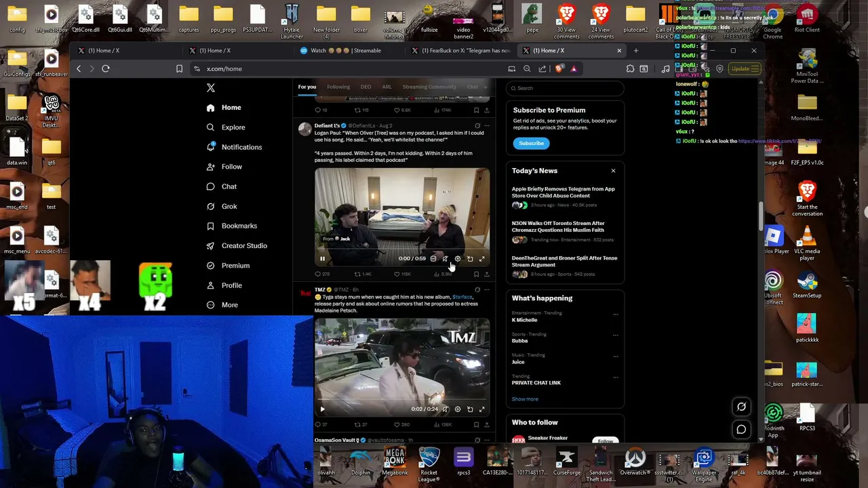Open browser extensions puzzle icon

(x=630, y=68)
